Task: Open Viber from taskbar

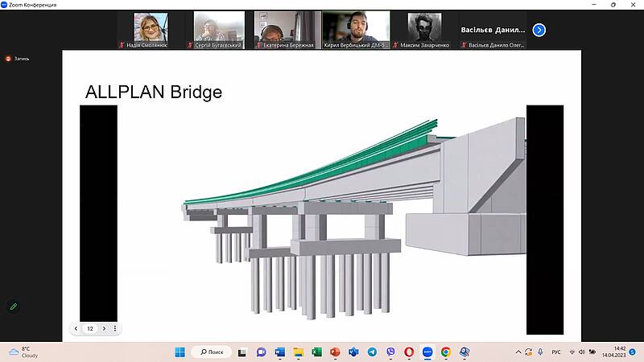Action: pos(390,352)
